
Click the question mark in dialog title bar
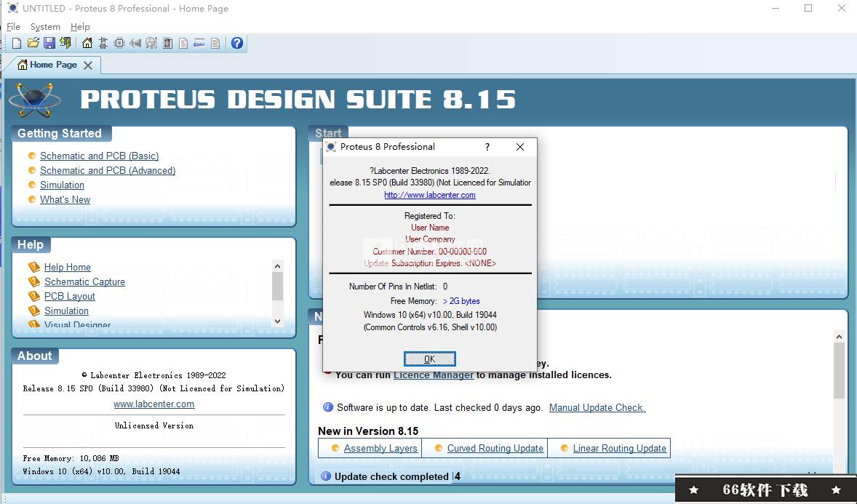pyautogui.click(x=487, y=147)
